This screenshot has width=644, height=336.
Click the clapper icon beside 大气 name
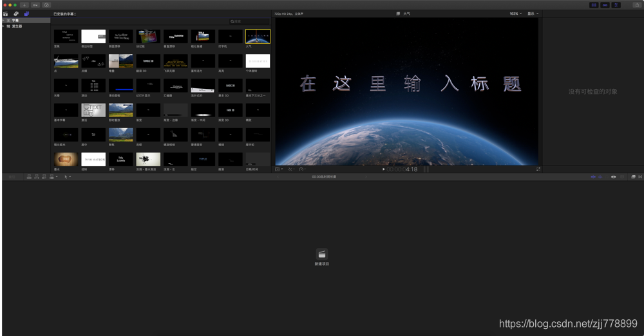click(x=398, y=14)
